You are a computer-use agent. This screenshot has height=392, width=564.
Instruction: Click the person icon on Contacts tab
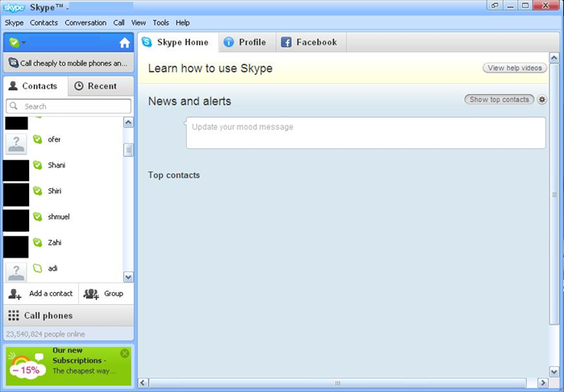point(13,85)
